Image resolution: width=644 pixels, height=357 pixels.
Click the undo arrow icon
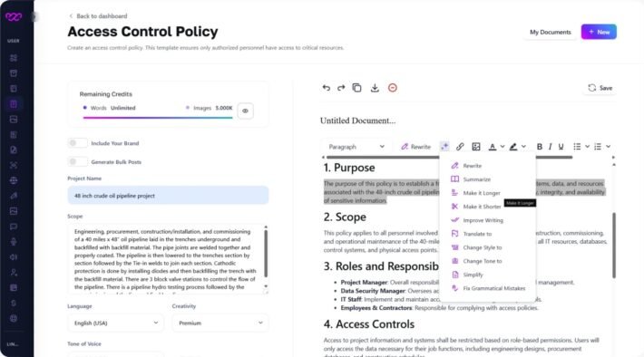tap(327, 88)
